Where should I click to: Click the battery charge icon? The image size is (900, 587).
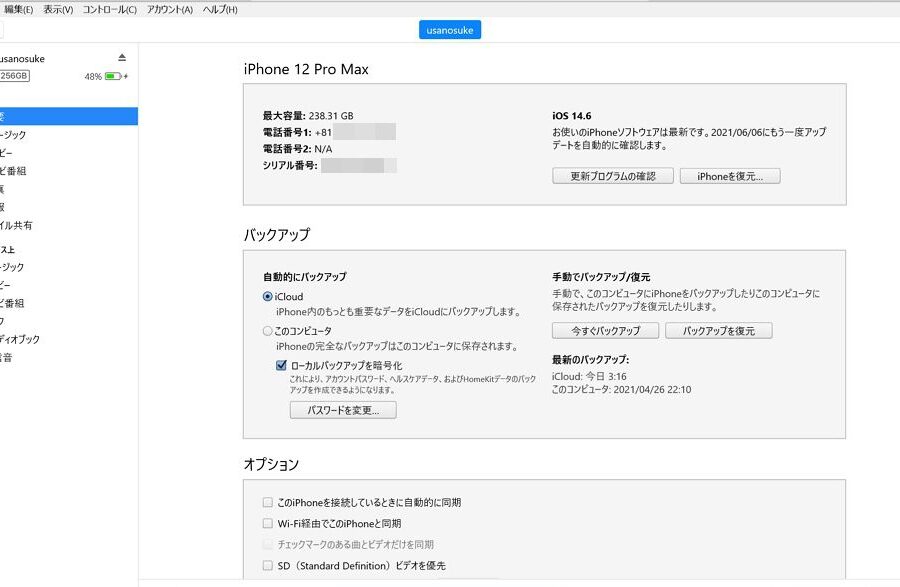coord(113,76)
